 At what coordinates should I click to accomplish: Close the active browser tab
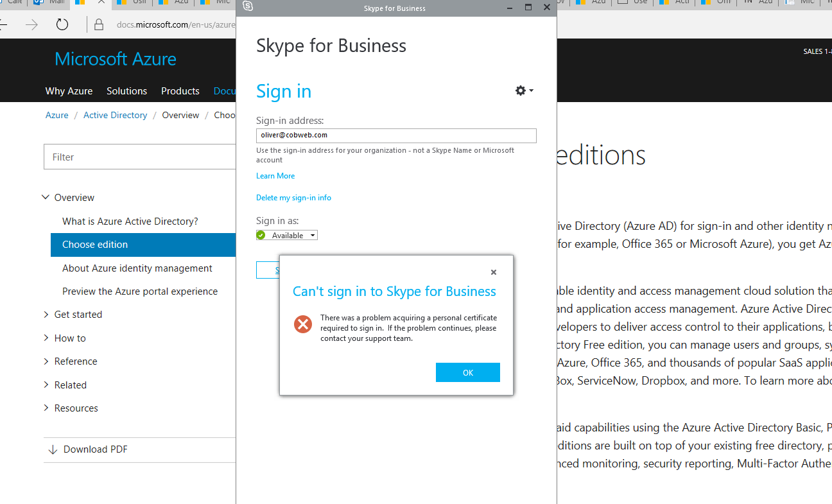pos(101,3)
